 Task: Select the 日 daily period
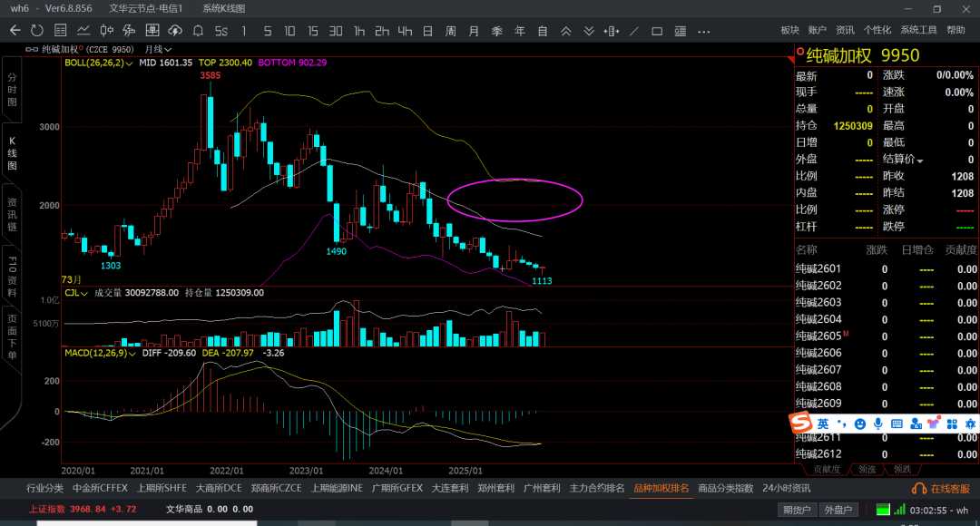point(427,31)
